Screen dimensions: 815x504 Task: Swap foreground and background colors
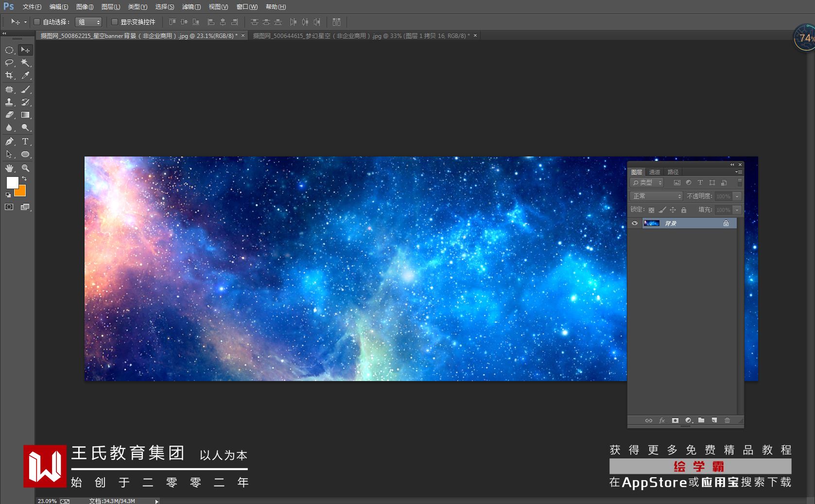click(x=24, y=179)
